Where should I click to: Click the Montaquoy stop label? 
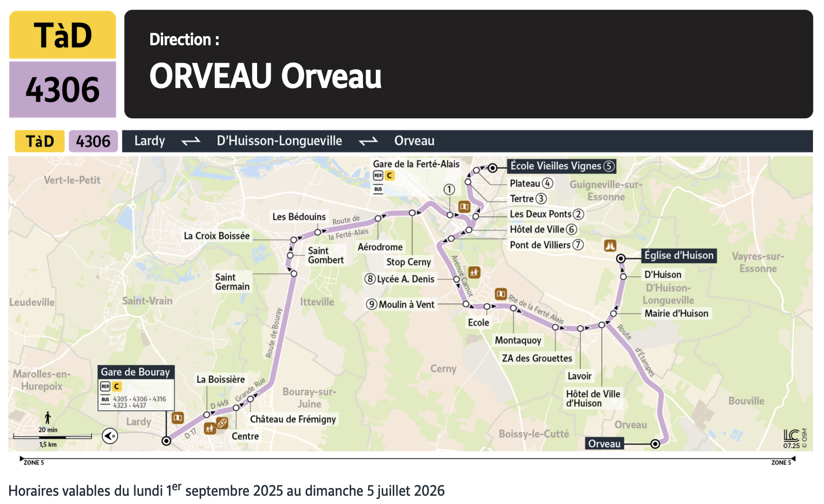[518, 340]
